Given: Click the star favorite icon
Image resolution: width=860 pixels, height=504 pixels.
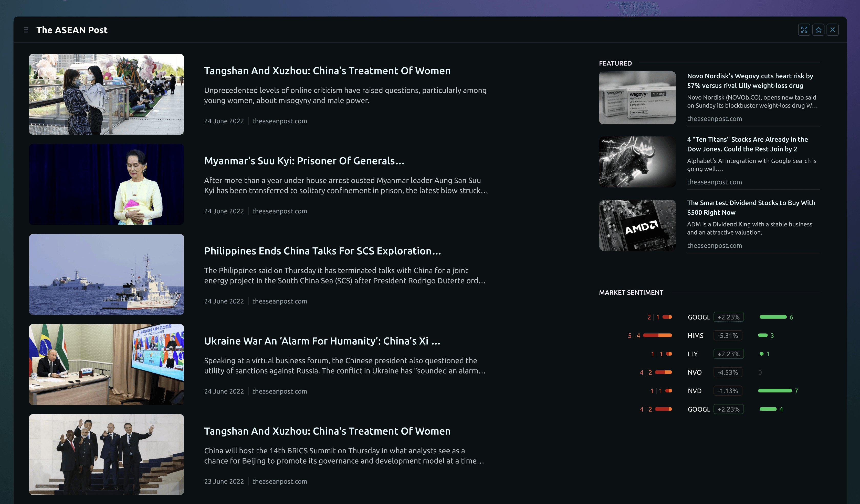Looking at the screenshot, I should tap(818, 30).
